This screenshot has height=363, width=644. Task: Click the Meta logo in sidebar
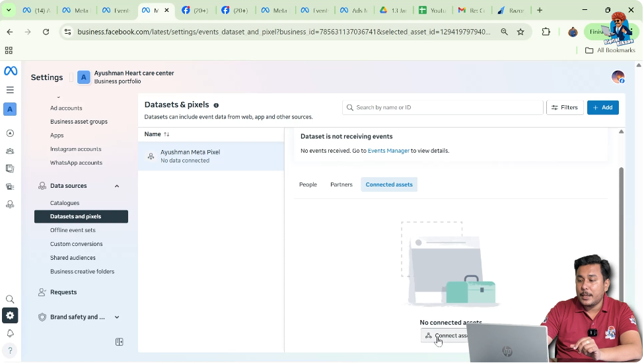tap(11, 71)
